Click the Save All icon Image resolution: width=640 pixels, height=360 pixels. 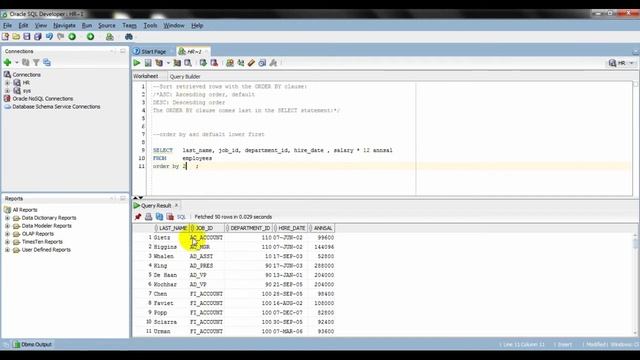tap(38, 37)
